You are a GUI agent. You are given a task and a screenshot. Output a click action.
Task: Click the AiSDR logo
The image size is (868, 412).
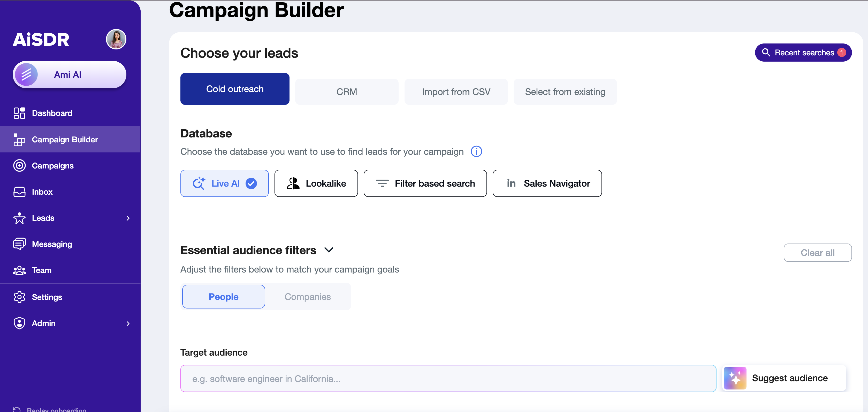pos(41,40)
